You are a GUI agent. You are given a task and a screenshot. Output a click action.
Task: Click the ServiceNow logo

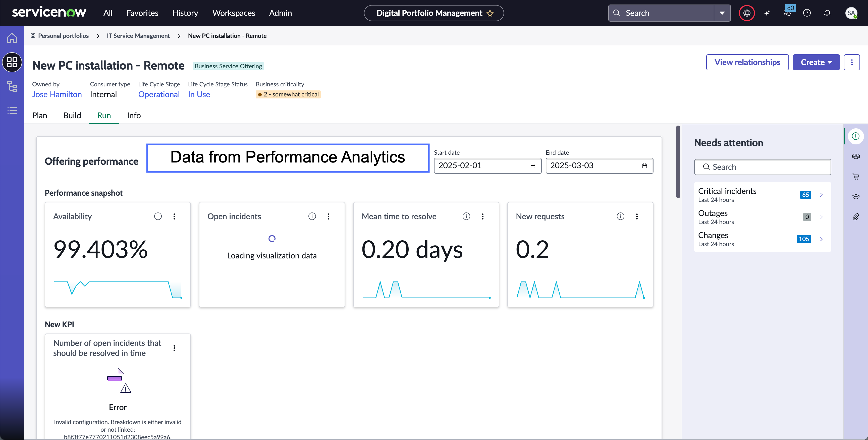[49, 13]
